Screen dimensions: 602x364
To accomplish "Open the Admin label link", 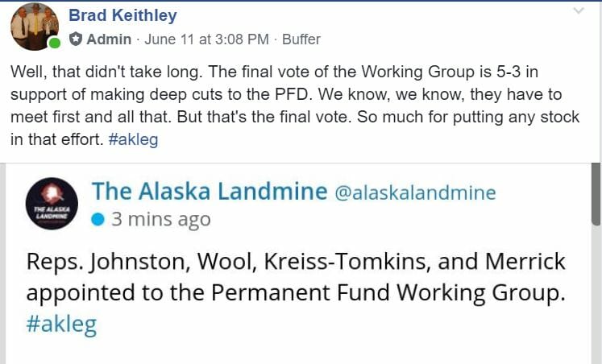I will coord(109,39).
